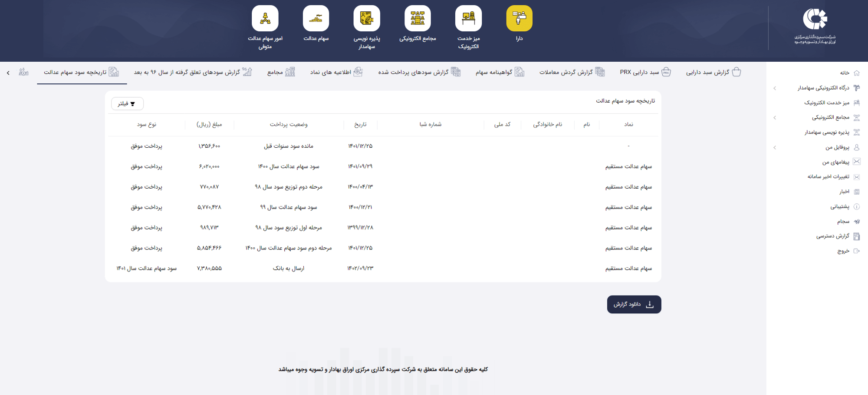
Task: Open گزارش دسترسی sidebar link
Action: point(833,236)
